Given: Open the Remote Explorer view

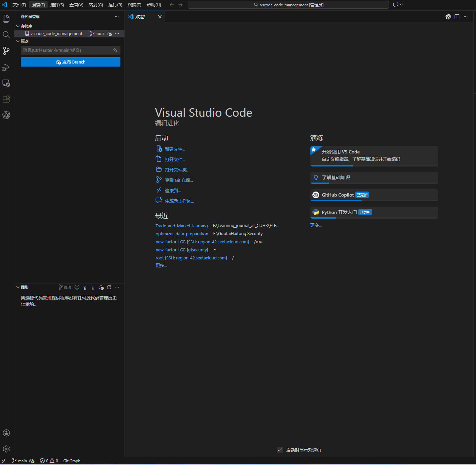Looking at the screenshot, I should (6, 83).
